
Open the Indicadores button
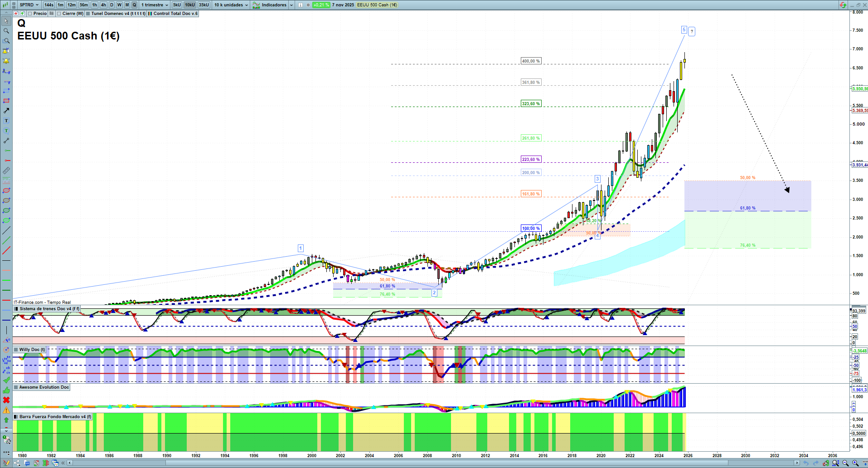tap(270, 5)
